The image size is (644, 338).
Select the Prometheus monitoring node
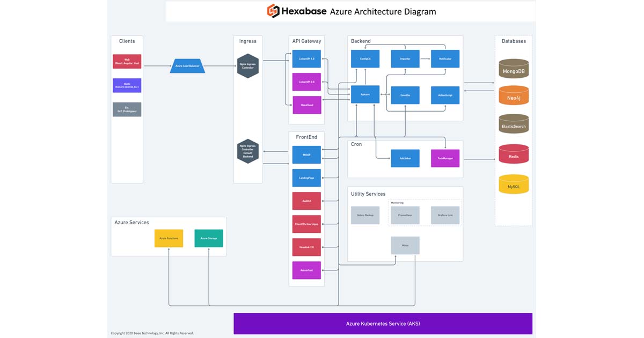click(405, 215)
